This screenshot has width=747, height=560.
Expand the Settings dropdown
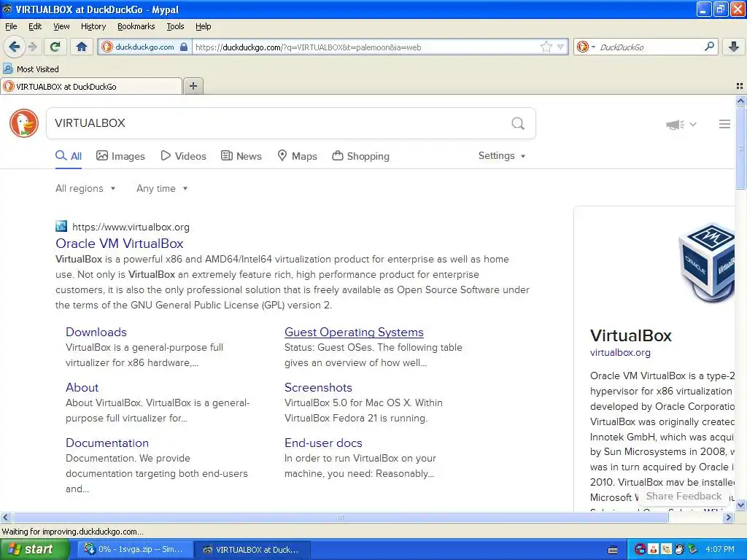pyautogui.click(x=502, y=156)
